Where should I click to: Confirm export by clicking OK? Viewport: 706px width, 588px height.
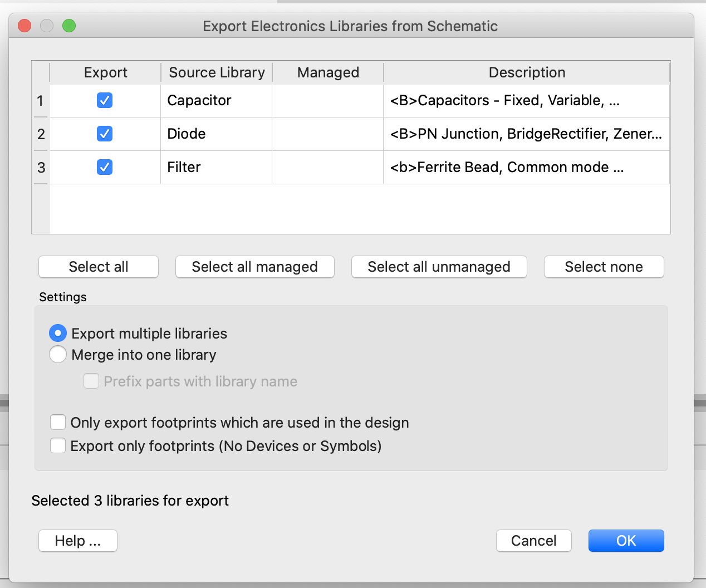tap(626, 540)
